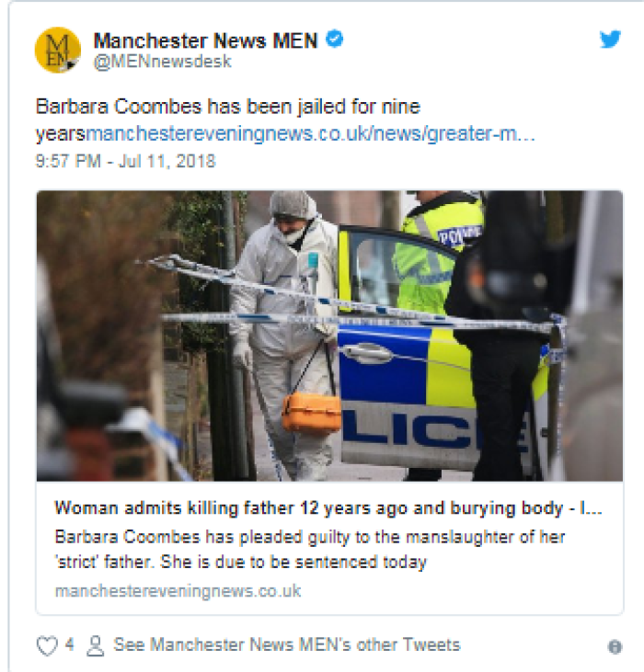The image size is (644, 672).
Task: See Manchester News MEN's other Tweets
Action: [286, 644]
